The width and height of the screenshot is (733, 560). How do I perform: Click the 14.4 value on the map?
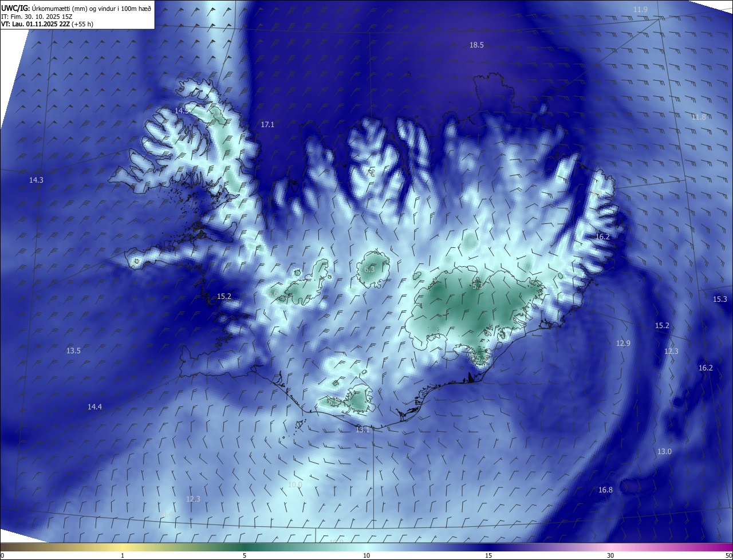tap(94, 407)
